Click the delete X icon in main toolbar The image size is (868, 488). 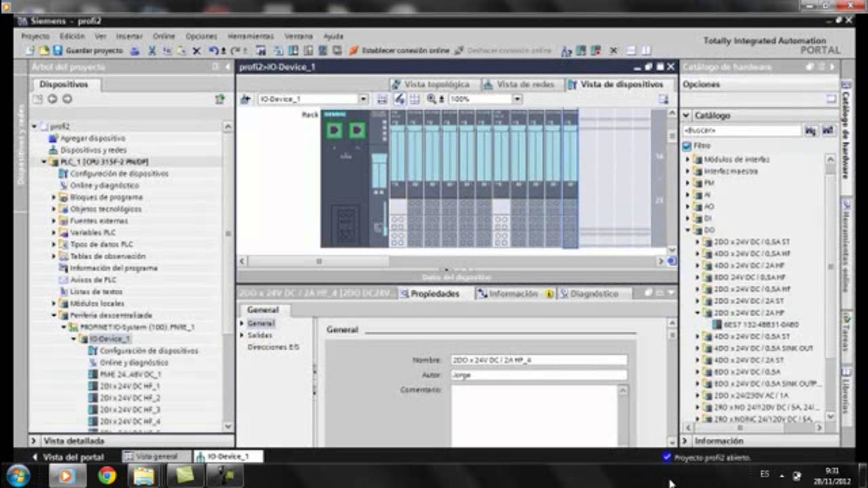pos(197,51)
